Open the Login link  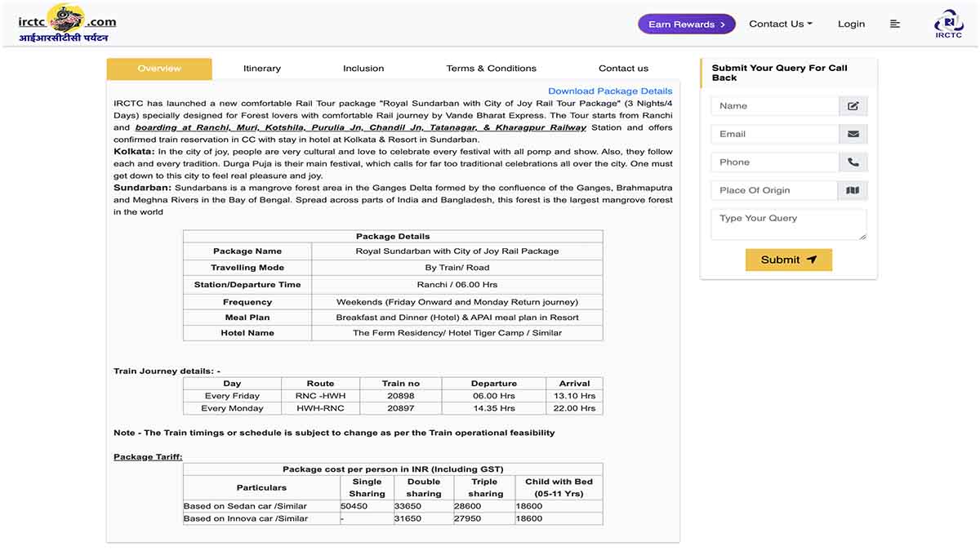(x=851, y=24)
